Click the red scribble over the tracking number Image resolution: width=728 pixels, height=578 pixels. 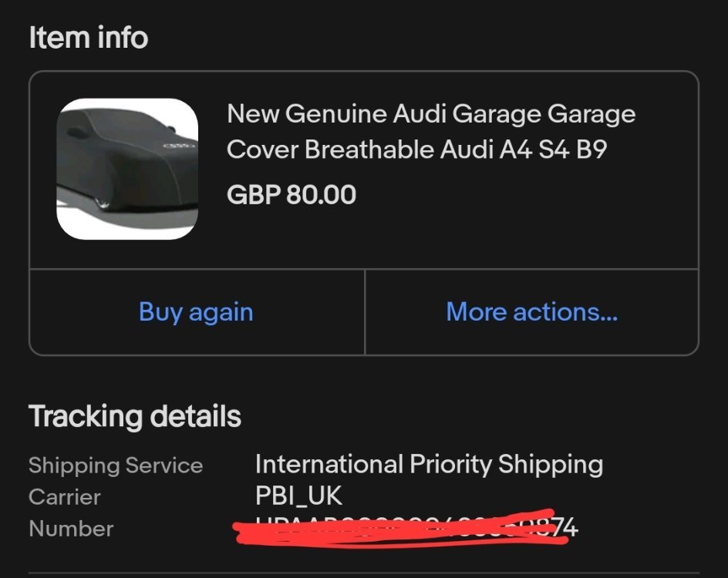point(386,530)
